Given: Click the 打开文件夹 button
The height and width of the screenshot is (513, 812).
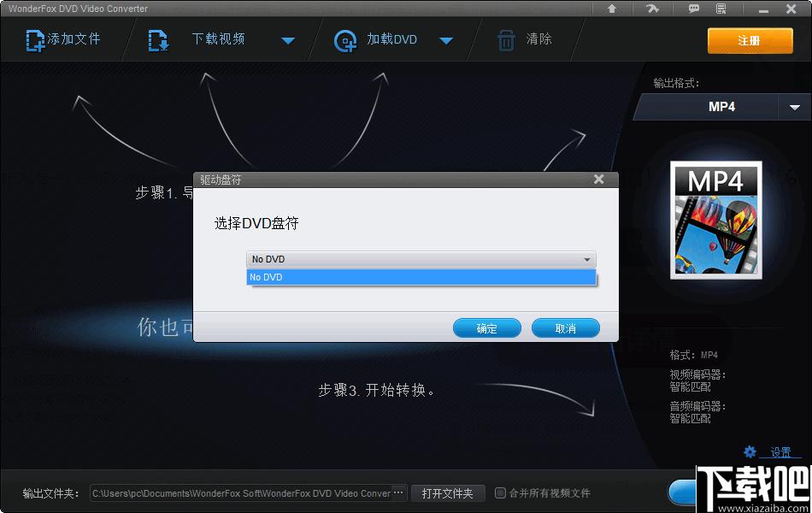Looking at the screenshot, I should [448, 493].
